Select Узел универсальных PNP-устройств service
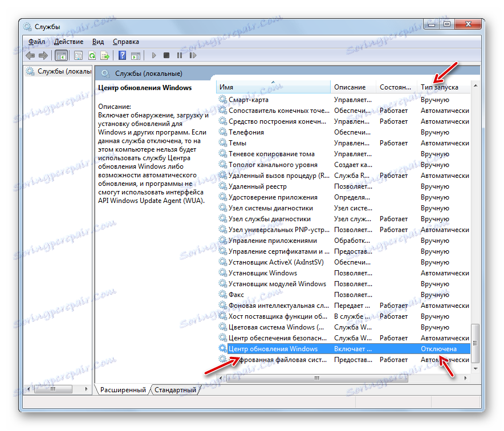 click(343, 230)
